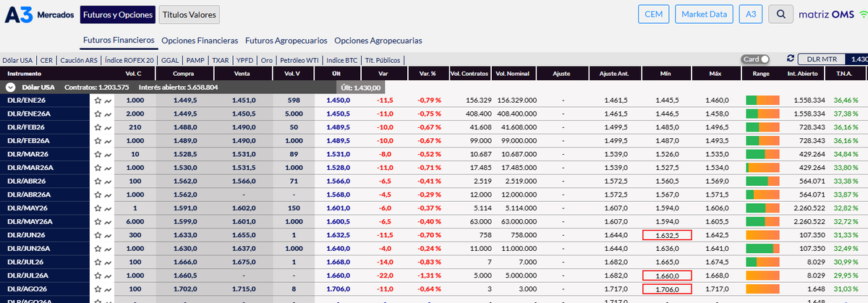Filter by Índice ROFEX 20 category
This screenshot has width=868, height=303.
point(129,61)
